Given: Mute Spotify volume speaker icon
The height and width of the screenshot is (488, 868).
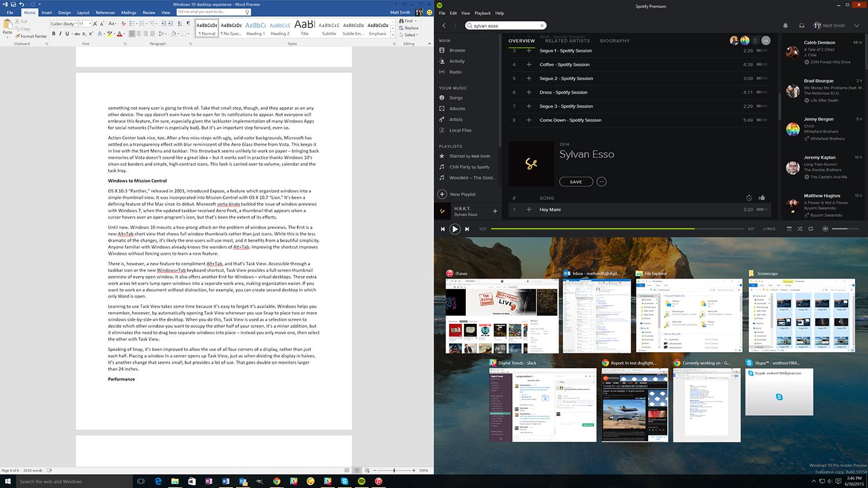Looking at the screenshot, I should point(825,229).
